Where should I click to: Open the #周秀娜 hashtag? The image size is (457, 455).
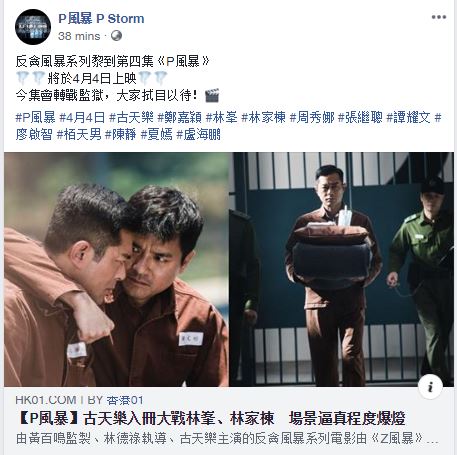coord(312,117)
